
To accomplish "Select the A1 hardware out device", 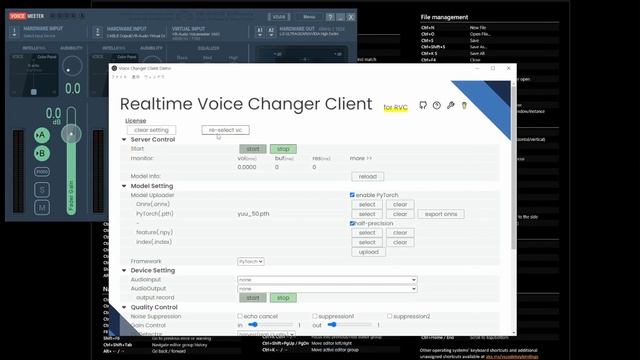I will click(x=260, y=32).
